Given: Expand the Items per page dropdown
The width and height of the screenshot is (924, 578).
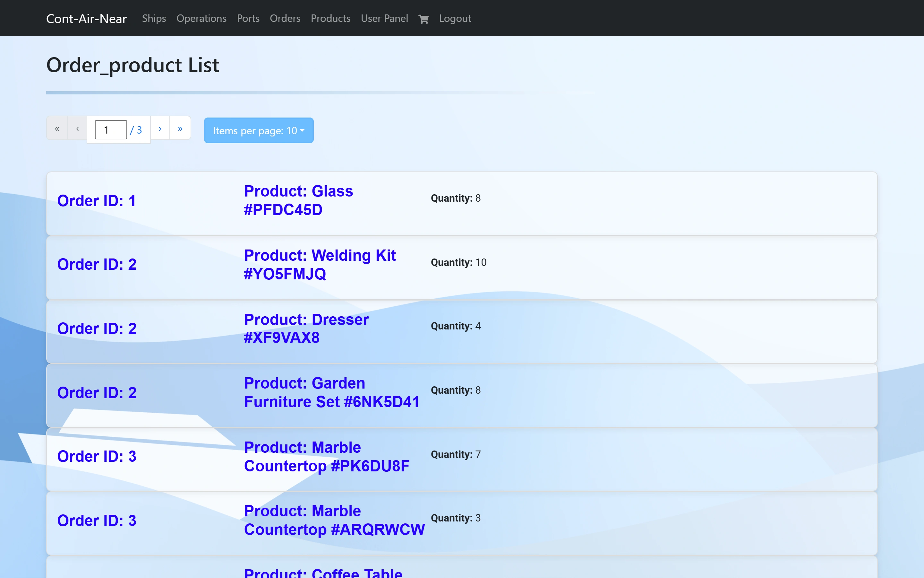Looking at the screenshot, I should coord(259,130).
